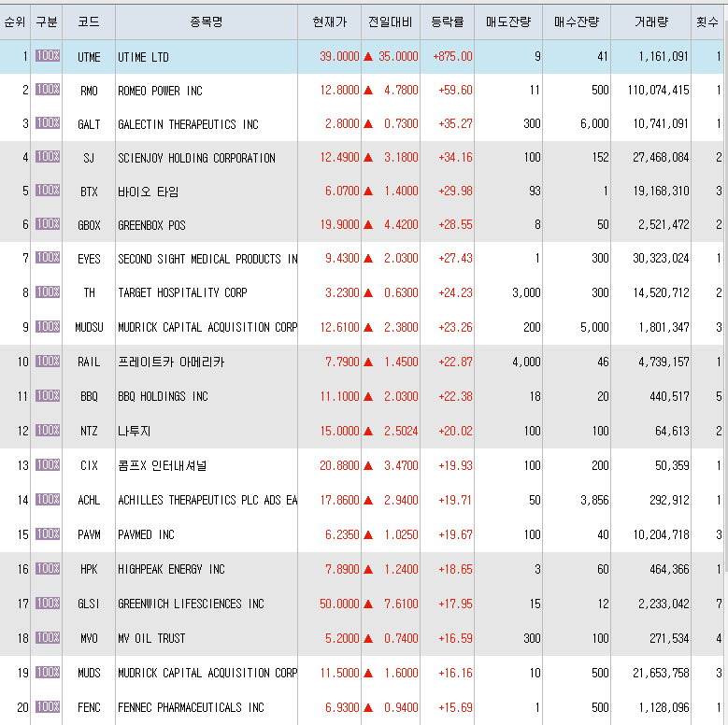728x725 pixels.
Task: Click the 110,074,415 volume value
Action: (x=658, y=90)
